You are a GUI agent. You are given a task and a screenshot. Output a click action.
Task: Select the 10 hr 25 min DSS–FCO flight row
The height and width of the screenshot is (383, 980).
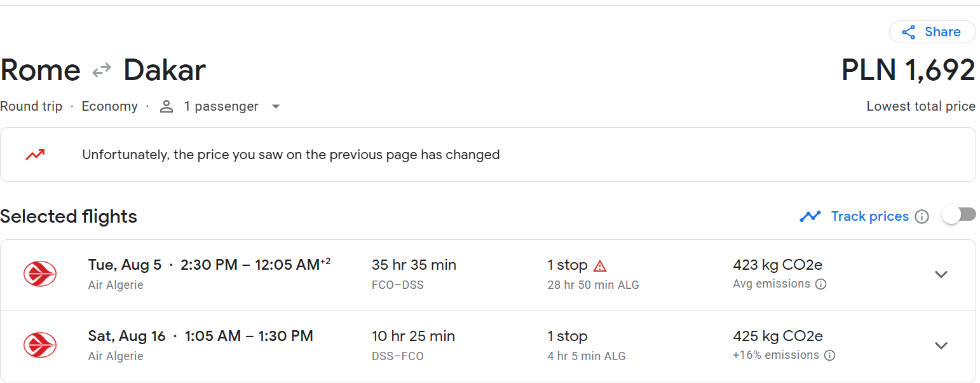[x=488, y=346]
